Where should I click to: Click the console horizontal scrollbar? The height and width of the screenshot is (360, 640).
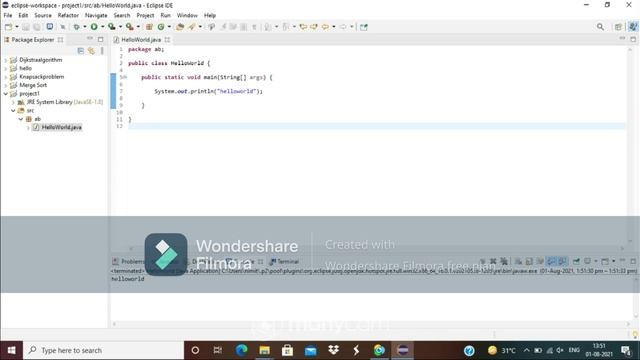[371, 324]
